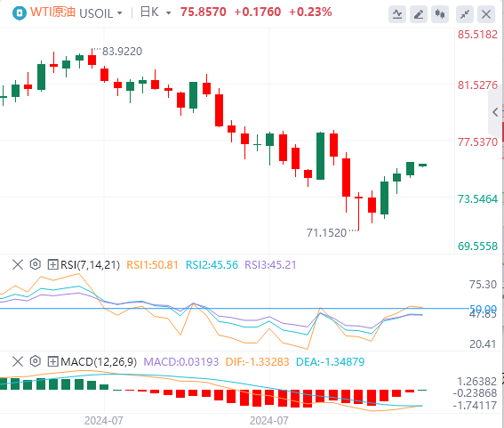
Task: Click the 77.5370 price axis label
Action: pos(477,141)
